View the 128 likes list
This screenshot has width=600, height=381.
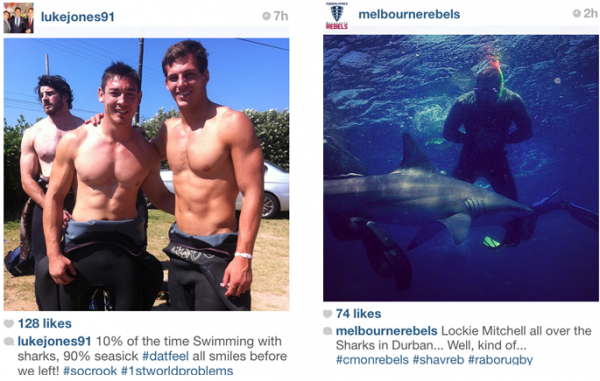pos(45,324)
